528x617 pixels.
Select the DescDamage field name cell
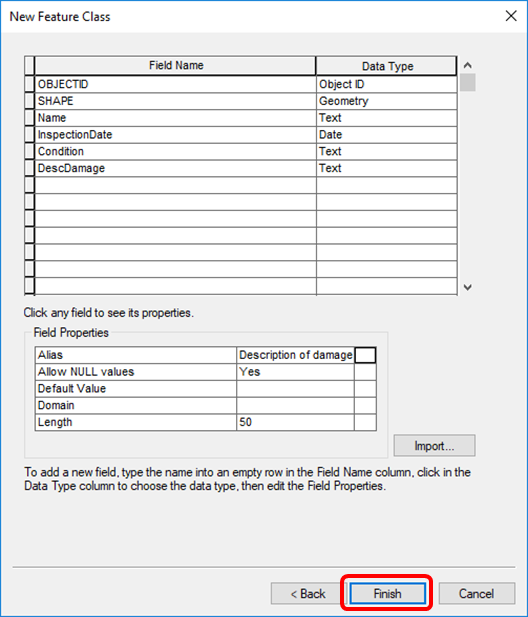[175, 168]
